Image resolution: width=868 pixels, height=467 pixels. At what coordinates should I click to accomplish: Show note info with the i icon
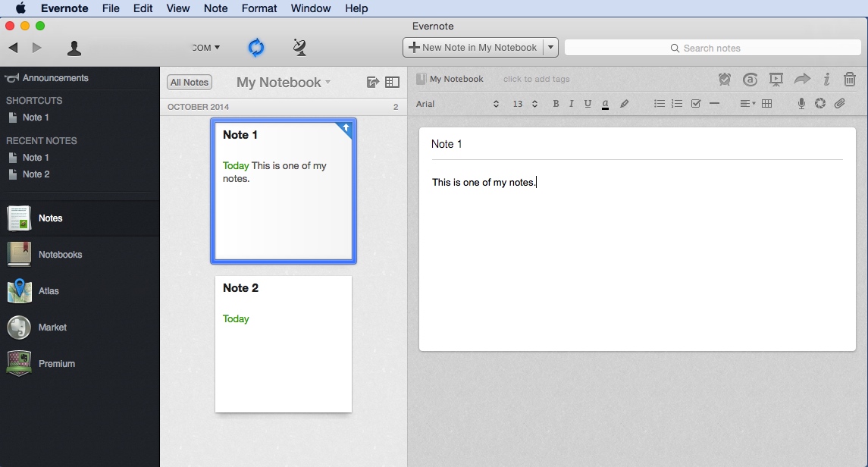826,80
